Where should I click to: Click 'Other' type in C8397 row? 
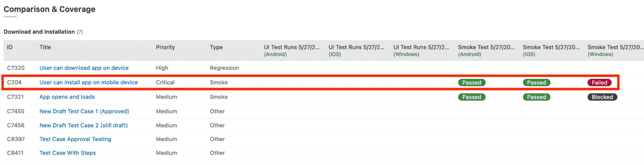(x=217, y=139)
